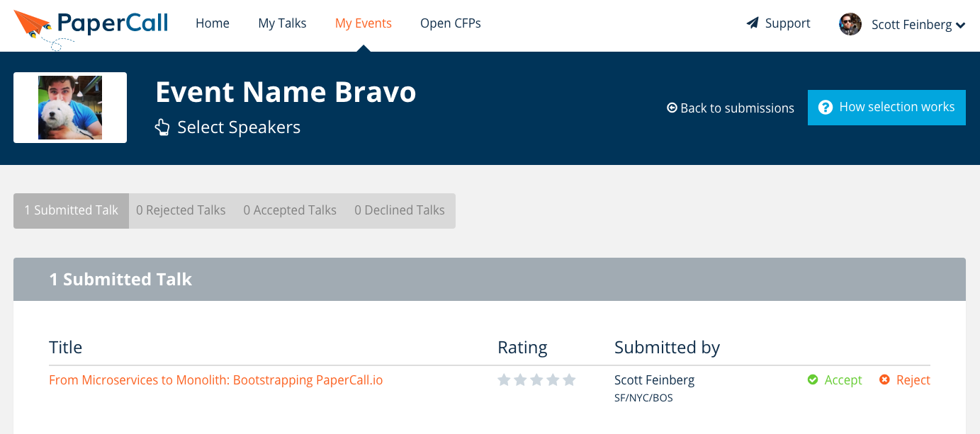Click the back arrow circle icon
The width and height of the screenshot is (980, 434).
(672, 108)
